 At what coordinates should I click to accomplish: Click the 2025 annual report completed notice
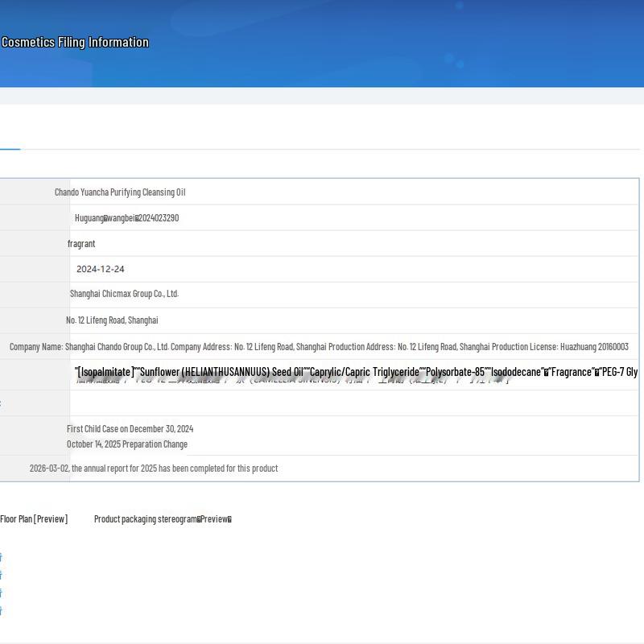click(x=154, y=469)
